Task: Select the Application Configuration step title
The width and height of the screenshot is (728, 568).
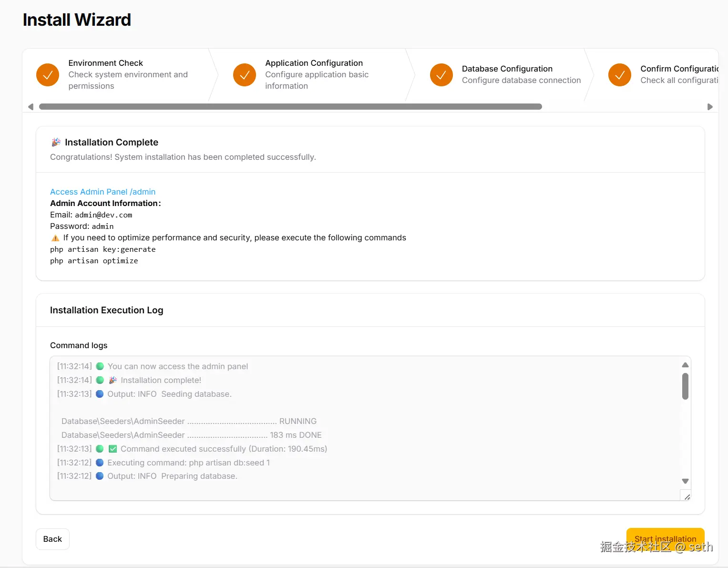Action: click(314, 63)
